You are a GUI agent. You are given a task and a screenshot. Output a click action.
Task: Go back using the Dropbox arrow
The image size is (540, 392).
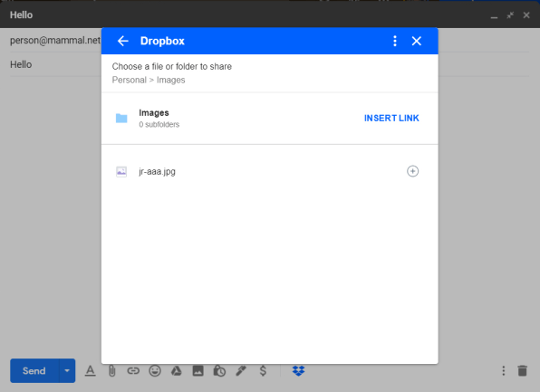tap(123, 41)
